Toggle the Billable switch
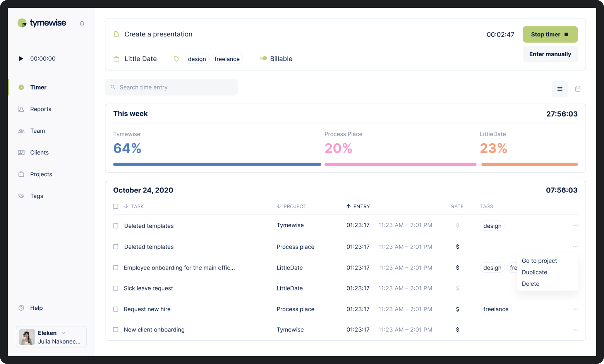 [263, 58]
